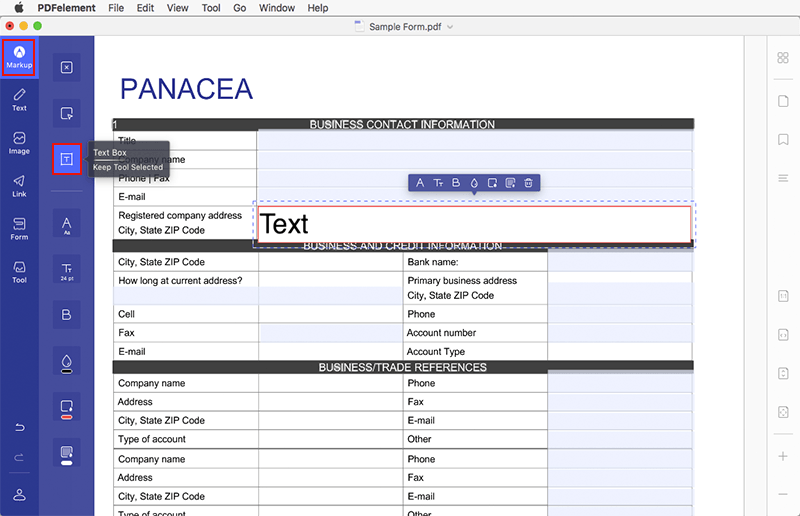800x516 pixels.
Task: Open the PDFelement application menu
Action: 66,8
